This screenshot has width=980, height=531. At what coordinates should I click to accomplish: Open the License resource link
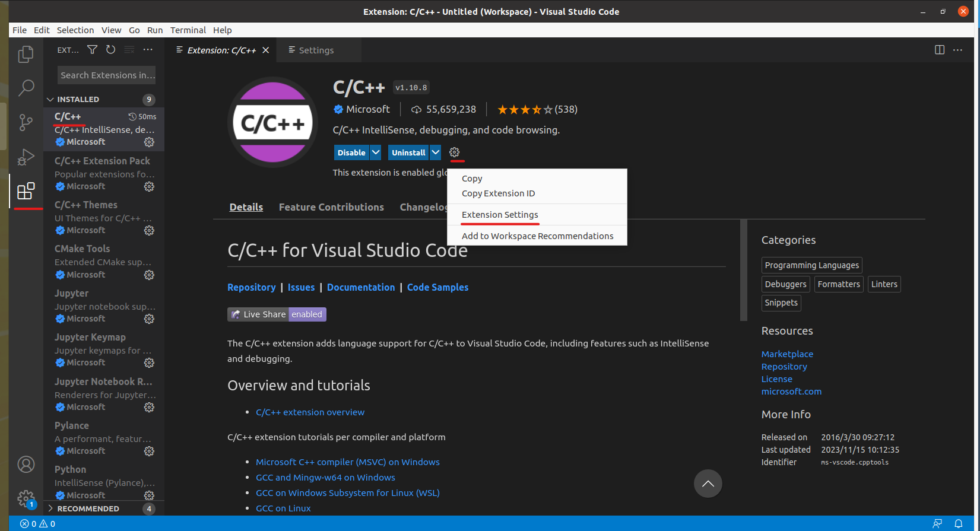[777, 379]
